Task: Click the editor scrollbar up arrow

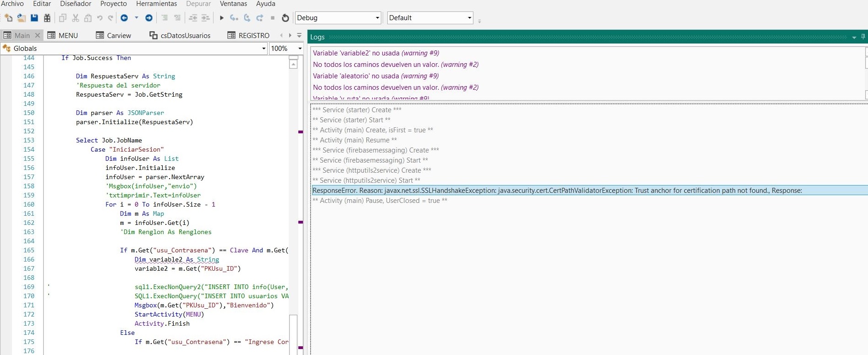Action: tap(293, 65)
